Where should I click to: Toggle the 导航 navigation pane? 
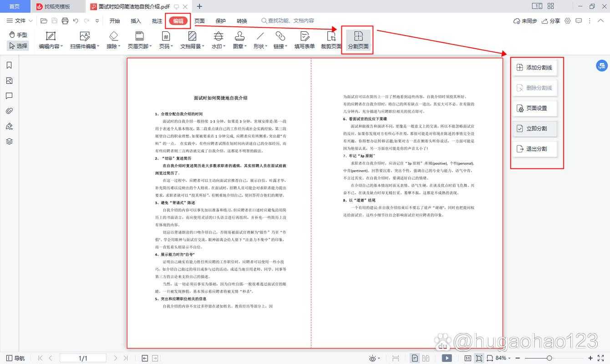click(x=15, y=358)
